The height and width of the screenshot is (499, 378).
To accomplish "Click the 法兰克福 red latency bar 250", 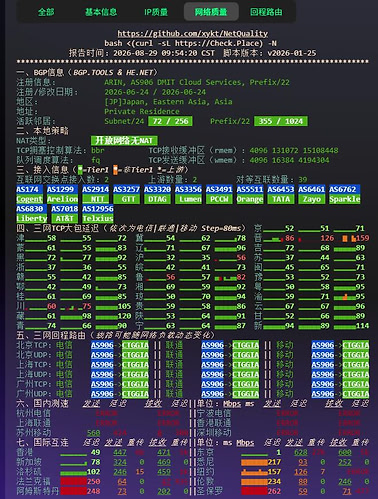I will coord(73,481).
